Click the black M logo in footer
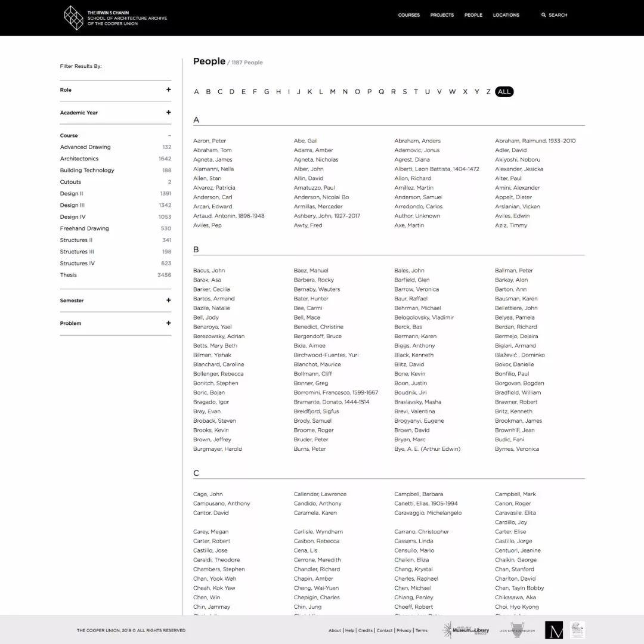 (x=553, y=630)
